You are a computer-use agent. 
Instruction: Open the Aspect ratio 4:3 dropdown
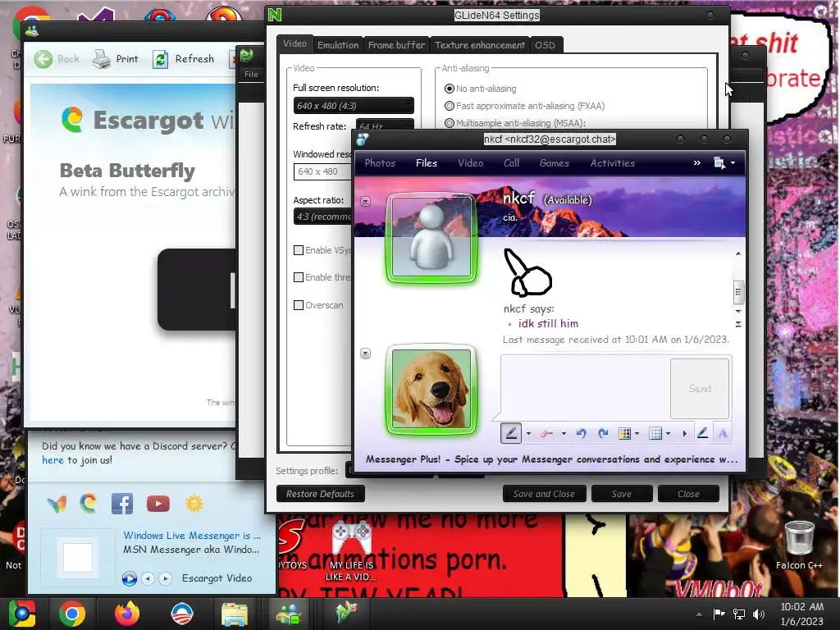323,217
